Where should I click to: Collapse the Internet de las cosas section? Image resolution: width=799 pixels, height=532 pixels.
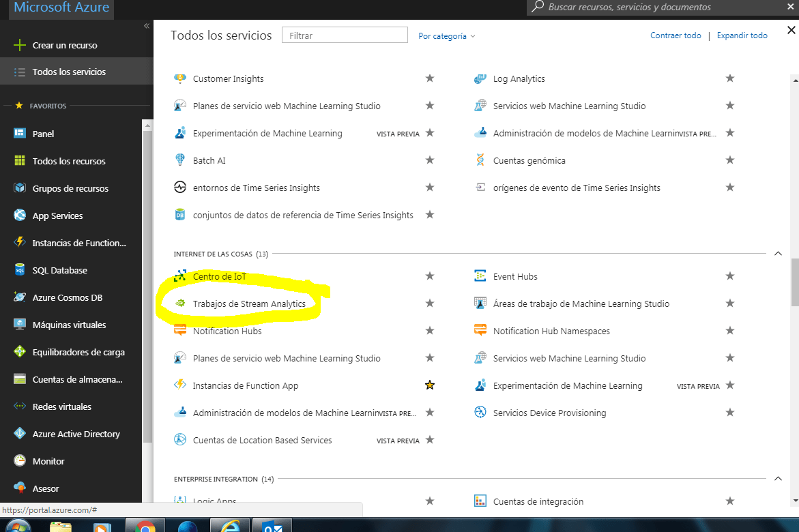click(x=778, y=253)
